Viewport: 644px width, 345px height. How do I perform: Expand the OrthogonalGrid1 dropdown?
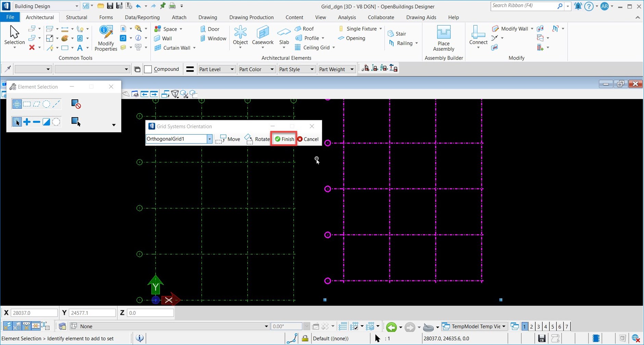pos(209,139)
